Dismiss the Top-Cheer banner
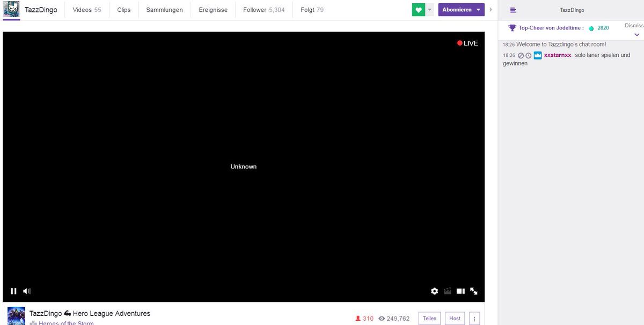 634,25
